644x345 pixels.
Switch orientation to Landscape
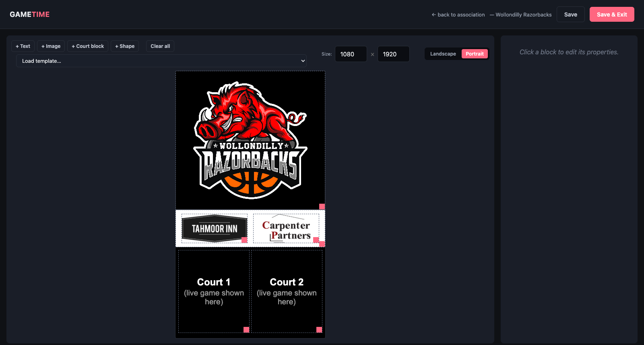[x=443, y=54]
